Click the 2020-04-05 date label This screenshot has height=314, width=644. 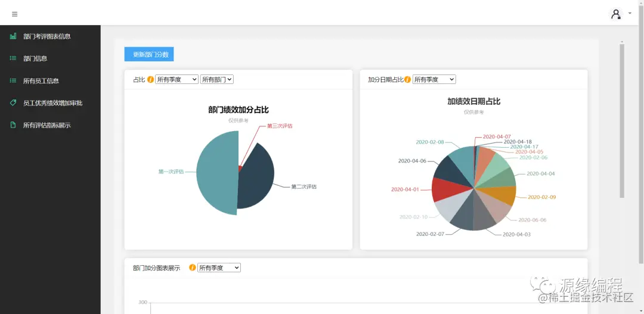[530, 152]
